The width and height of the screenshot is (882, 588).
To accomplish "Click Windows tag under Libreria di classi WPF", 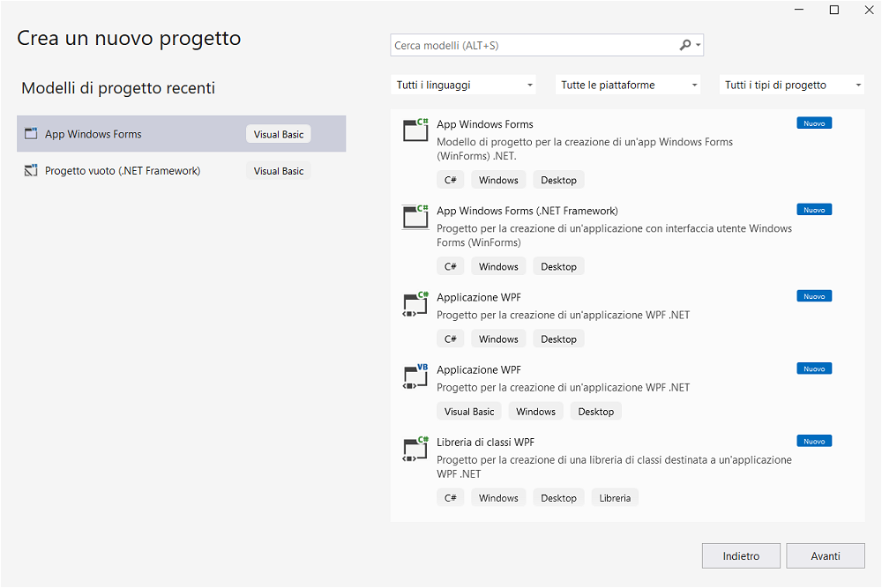I will (498, 498).
